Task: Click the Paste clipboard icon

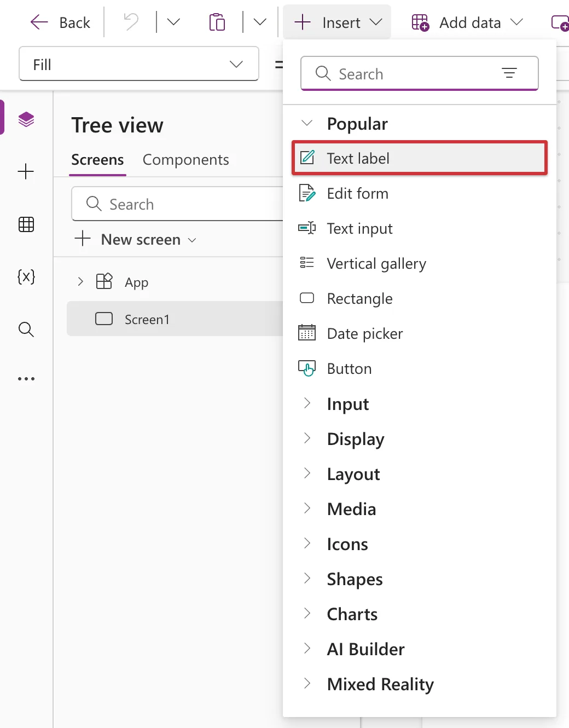Action: tap(217, 22)
